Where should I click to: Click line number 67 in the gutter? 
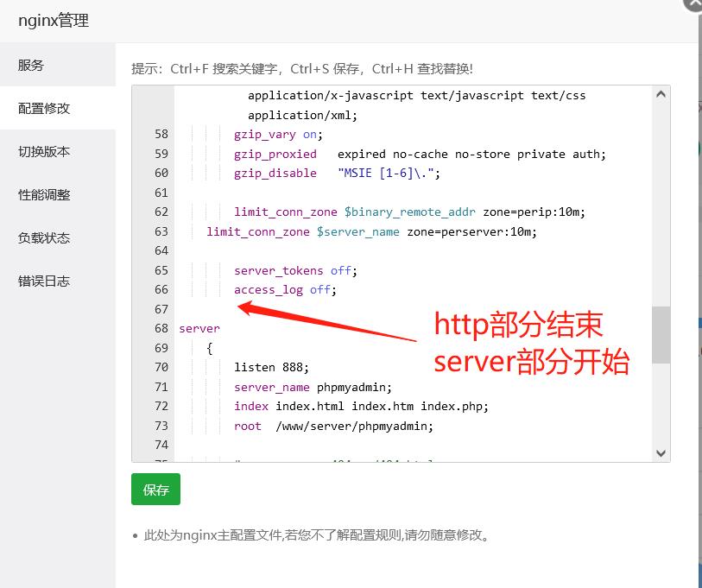pyautogui.click(x=161, y=309)
